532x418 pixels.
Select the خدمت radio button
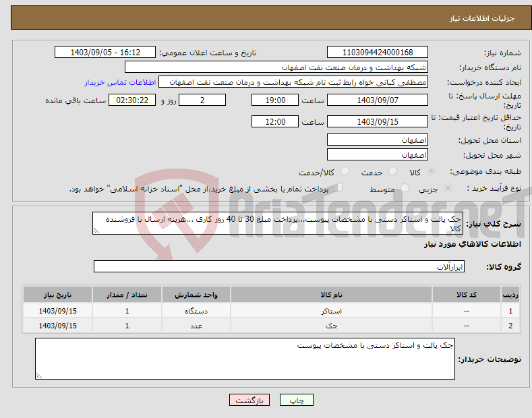[x=392, y=171]
